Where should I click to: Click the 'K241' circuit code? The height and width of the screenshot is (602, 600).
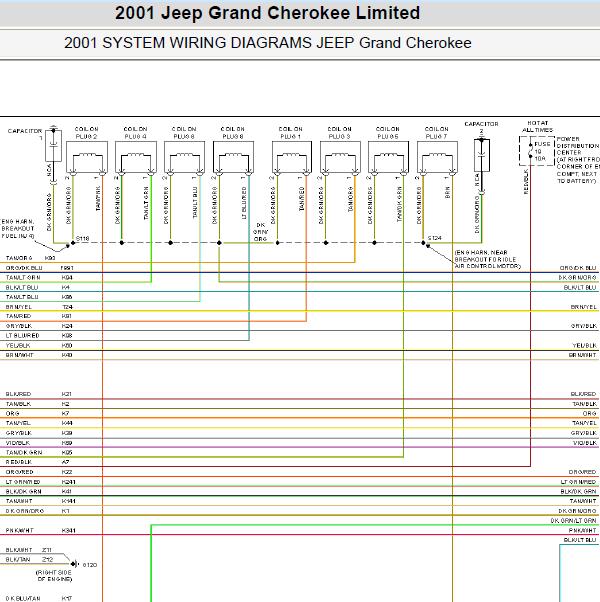point(68,482)
